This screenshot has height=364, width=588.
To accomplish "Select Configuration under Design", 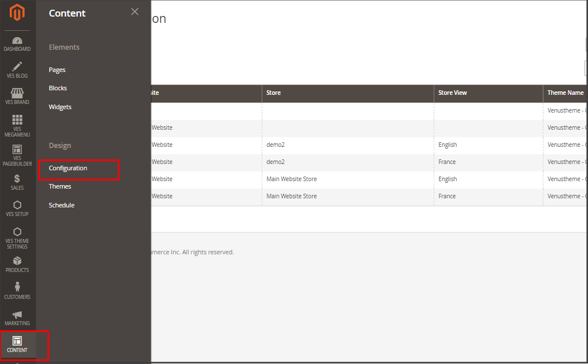I will pyautogui.click(x=68, y=168).
